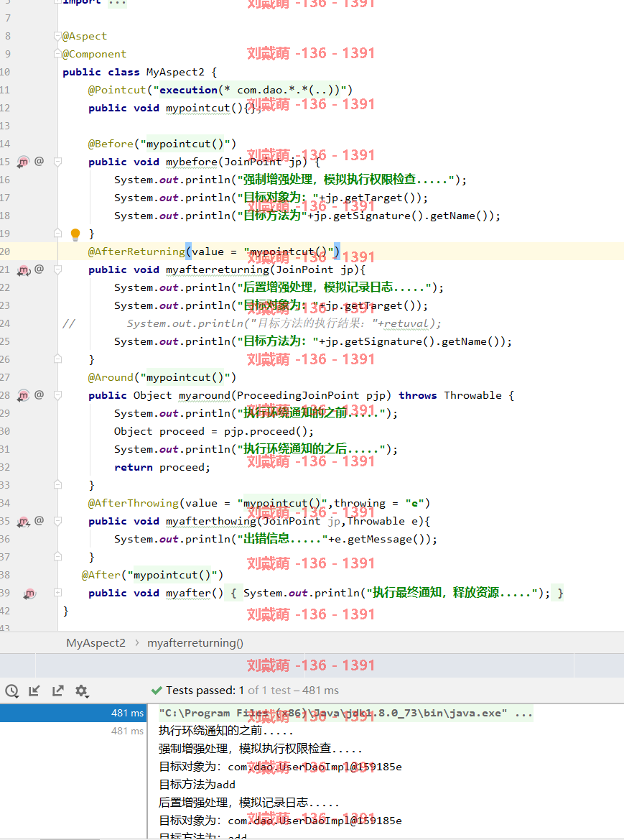Click the mybefore method name
Image resolution: width=624 pixels, height=840 pixels.
click(x=191, y=162)
